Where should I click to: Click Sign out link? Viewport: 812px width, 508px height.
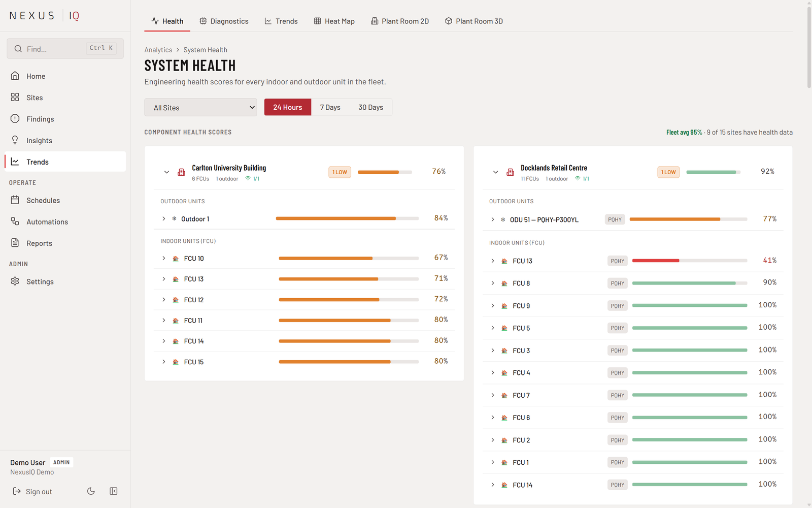32,491
